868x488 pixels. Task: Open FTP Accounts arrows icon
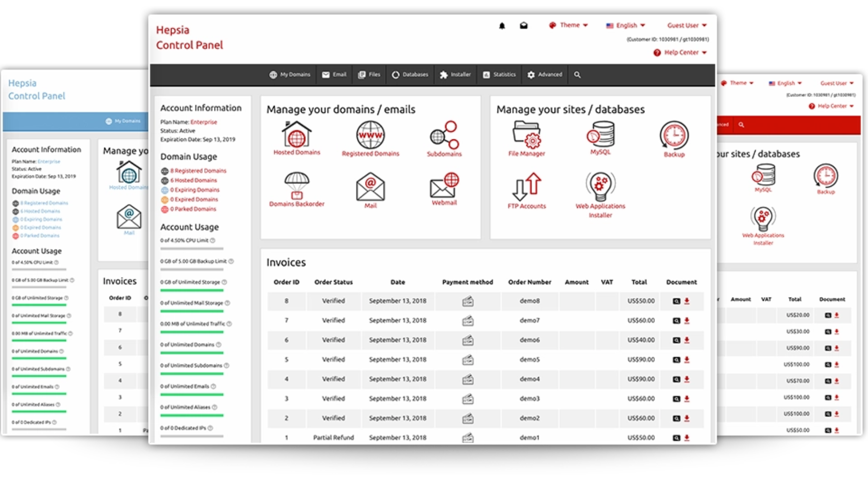pyautogui.click(x=526, y=187)
